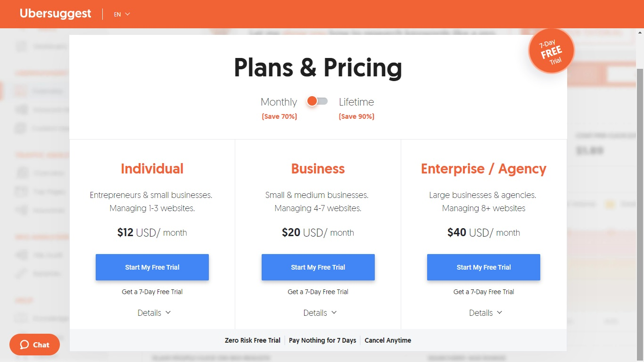Screen dimensions: 644x362
Task: Start free trial for Business plan
Action: [318, 267]
